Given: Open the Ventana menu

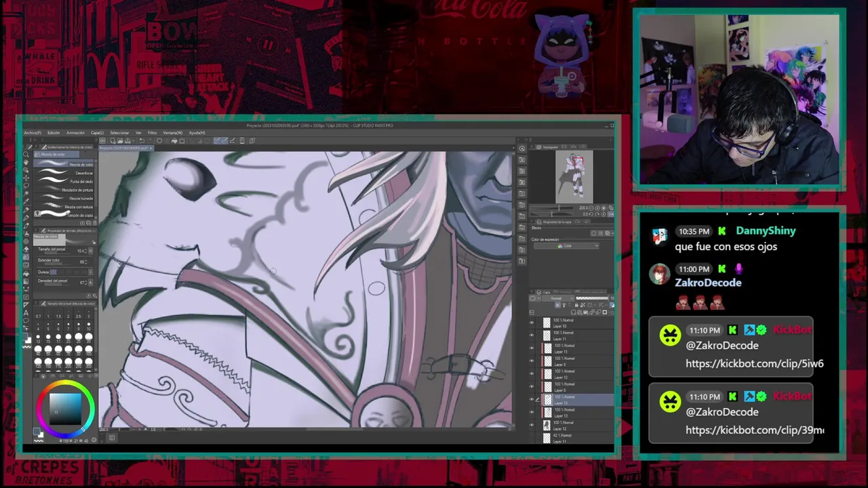Looking at the screenshot, I should coord(172,133).
